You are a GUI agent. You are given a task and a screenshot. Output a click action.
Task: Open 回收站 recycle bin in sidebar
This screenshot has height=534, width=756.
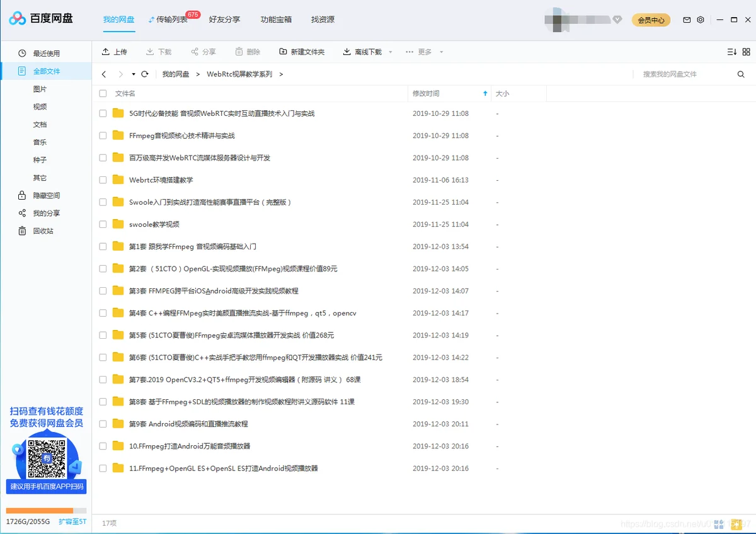[x=46, y=230]
